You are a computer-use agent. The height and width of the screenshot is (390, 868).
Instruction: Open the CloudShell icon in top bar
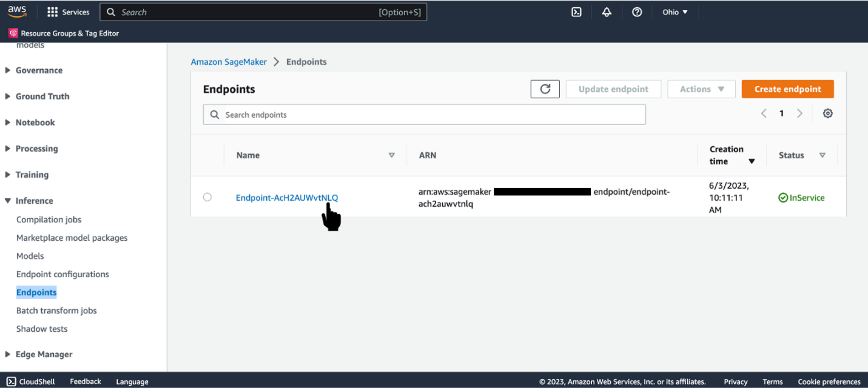(x=576, y=12)
